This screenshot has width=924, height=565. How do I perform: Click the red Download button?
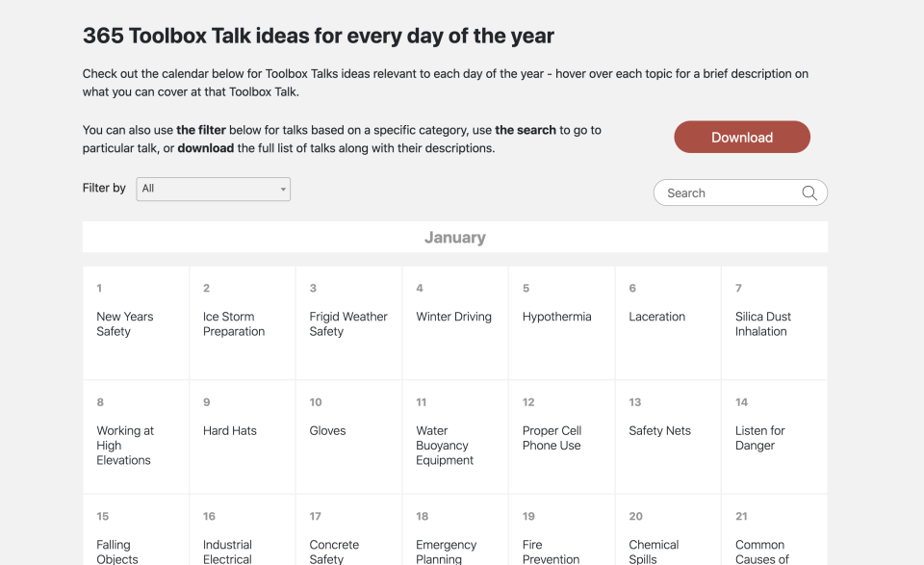741,137
